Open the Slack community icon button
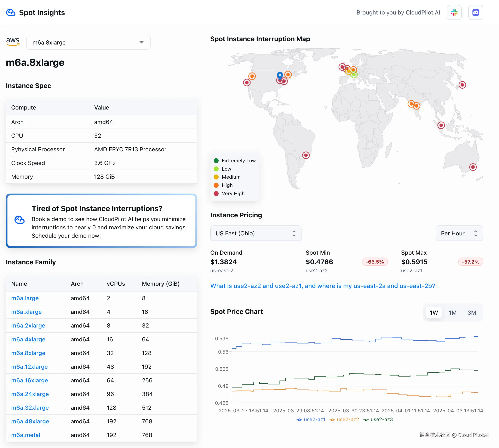Image resolution: width=499 pixels, height=448 pixels. point(454,13)
